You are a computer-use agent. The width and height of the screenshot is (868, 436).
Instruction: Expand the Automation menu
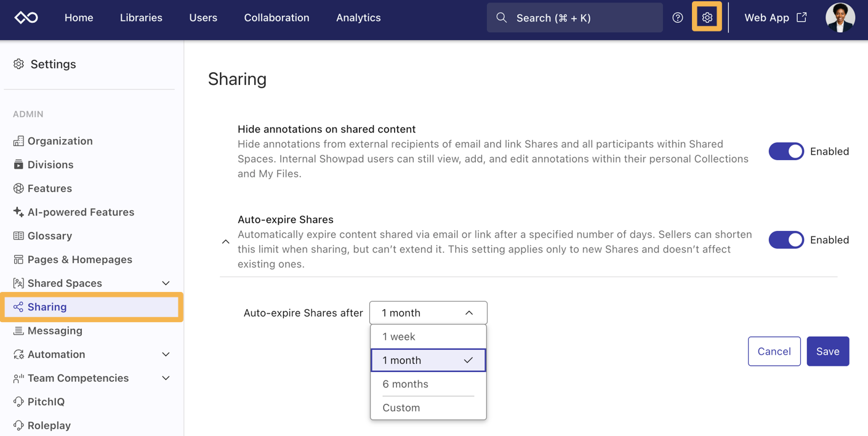tap(165, 354)
